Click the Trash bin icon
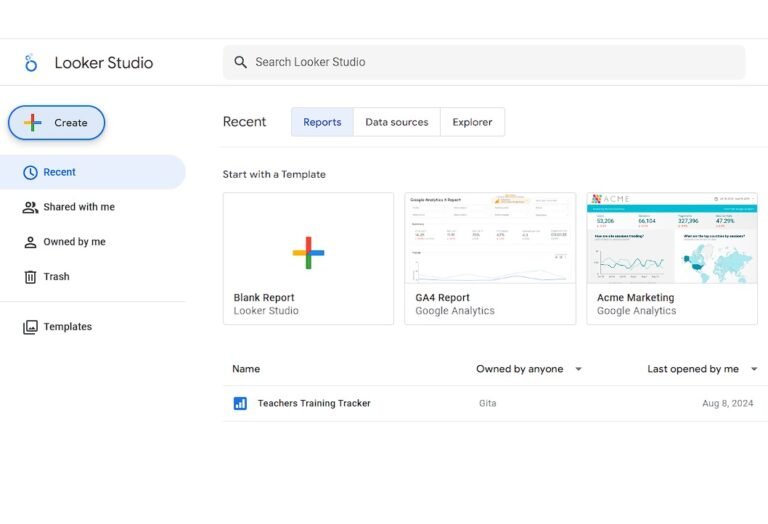 pos(30,277)
